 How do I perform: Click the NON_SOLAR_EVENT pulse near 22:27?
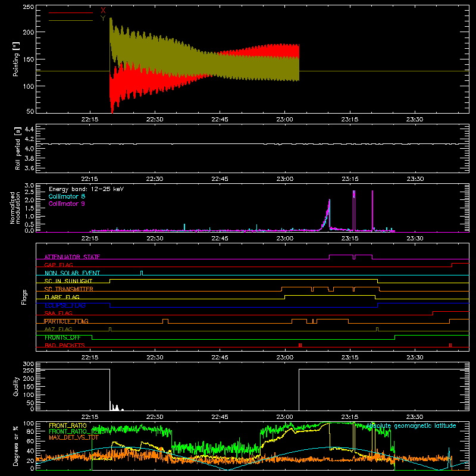[142, 273]
